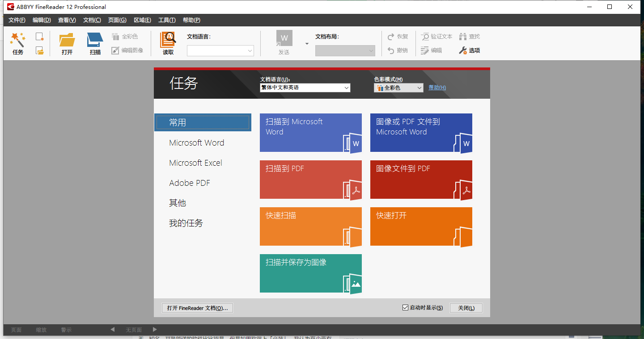Click 打开 FineReader 文档(O)... button
Screen dimensions: 644x339
pyautogui.click(x=197, y=308)
